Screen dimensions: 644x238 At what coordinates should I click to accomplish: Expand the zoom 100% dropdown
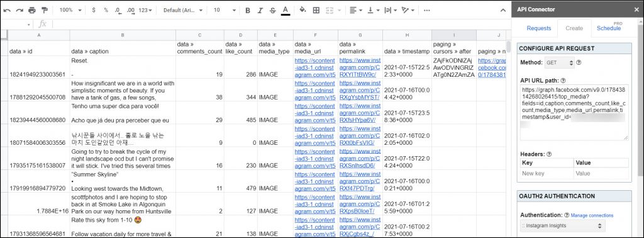(x=70, y=10)
